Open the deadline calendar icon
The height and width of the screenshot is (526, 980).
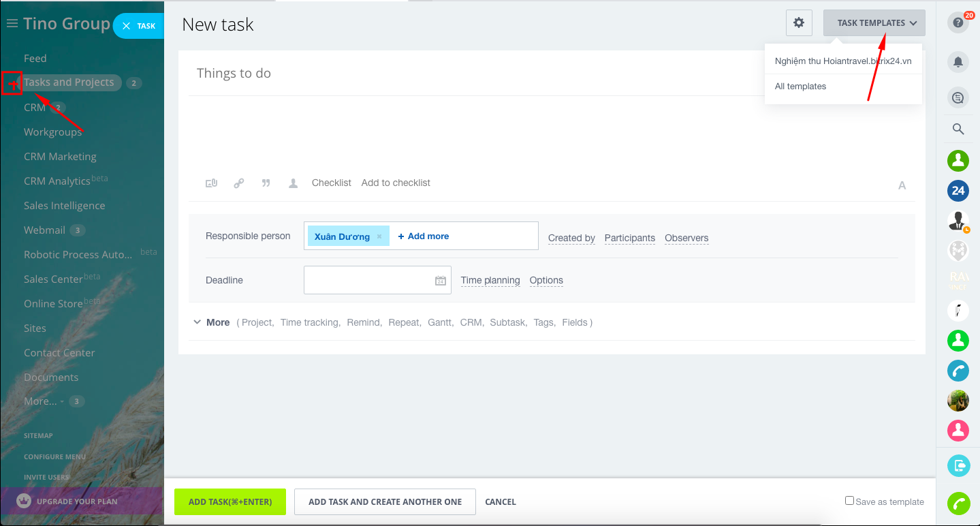(x=441, y=280)
